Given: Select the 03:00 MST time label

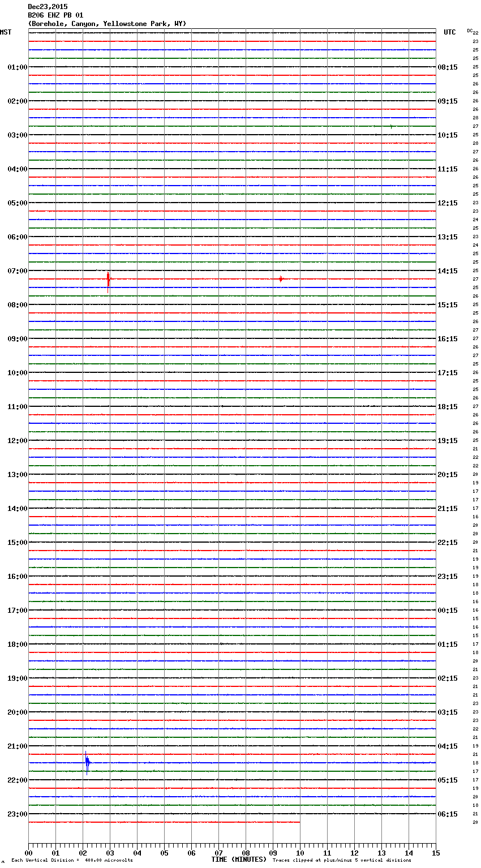Looking at the screenshot, I should tap(17, 135).
